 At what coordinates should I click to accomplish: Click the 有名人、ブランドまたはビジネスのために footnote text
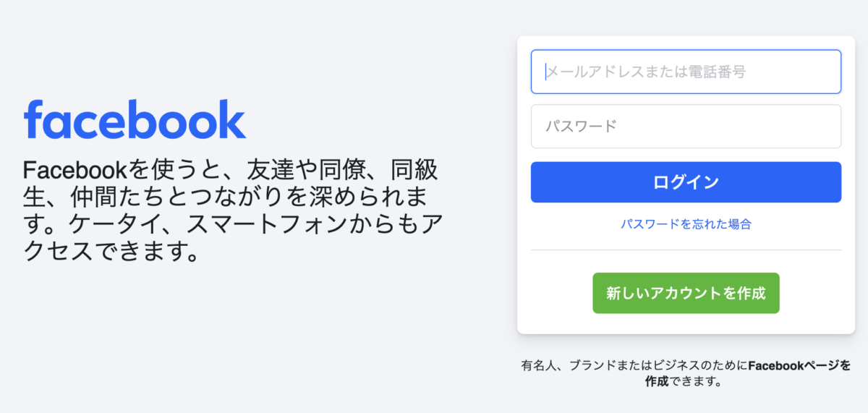[x=634, y=365]
